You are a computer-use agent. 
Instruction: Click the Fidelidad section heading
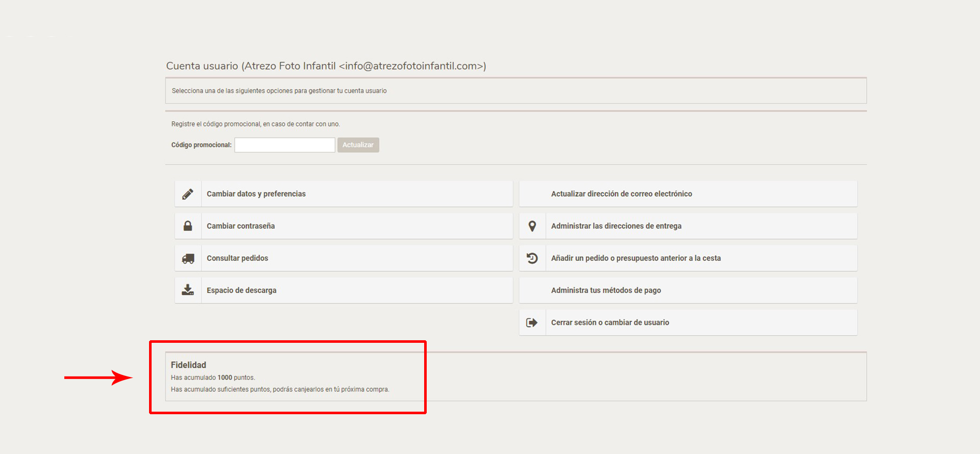pyautogui.click(x=188, y=365)
